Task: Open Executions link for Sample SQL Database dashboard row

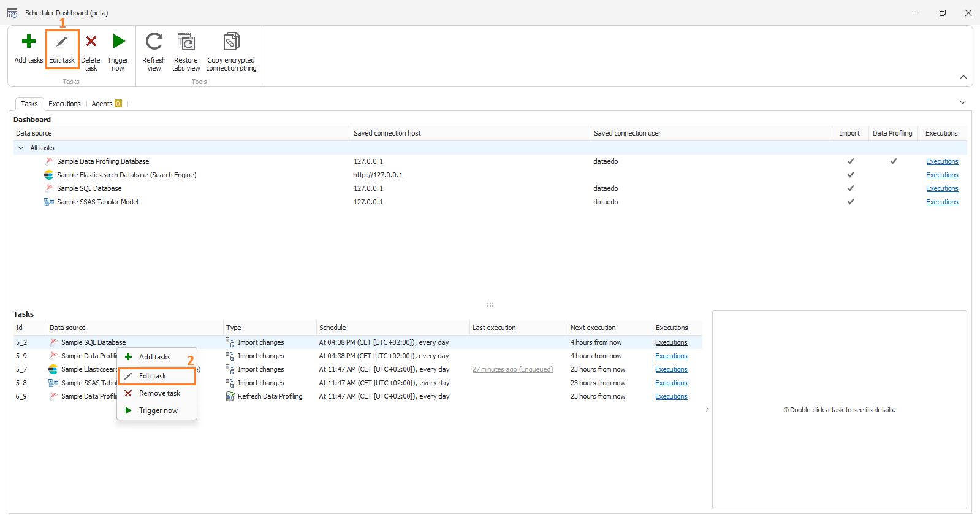Action: click(x=942, y=188)
